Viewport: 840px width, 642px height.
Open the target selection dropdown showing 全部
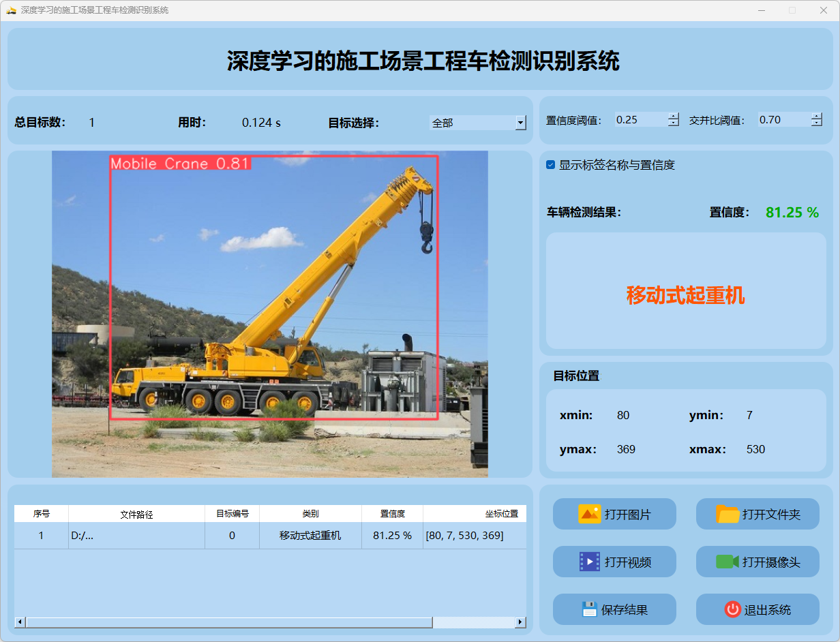[x=520, y=123]
